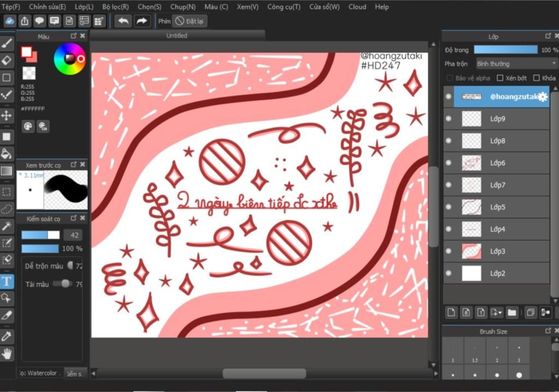
Task: Hide the Lớp5 layer
Action: (449, 207)
